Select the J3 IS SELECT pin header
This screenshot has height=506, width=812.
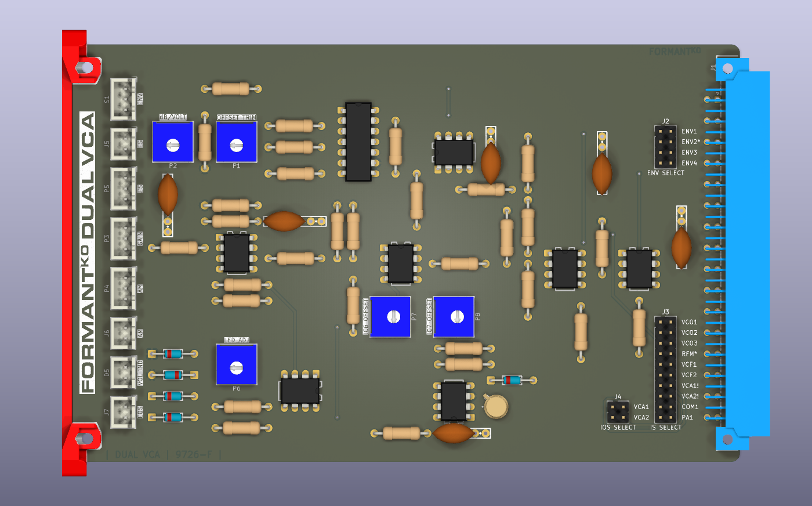(665, 370)
